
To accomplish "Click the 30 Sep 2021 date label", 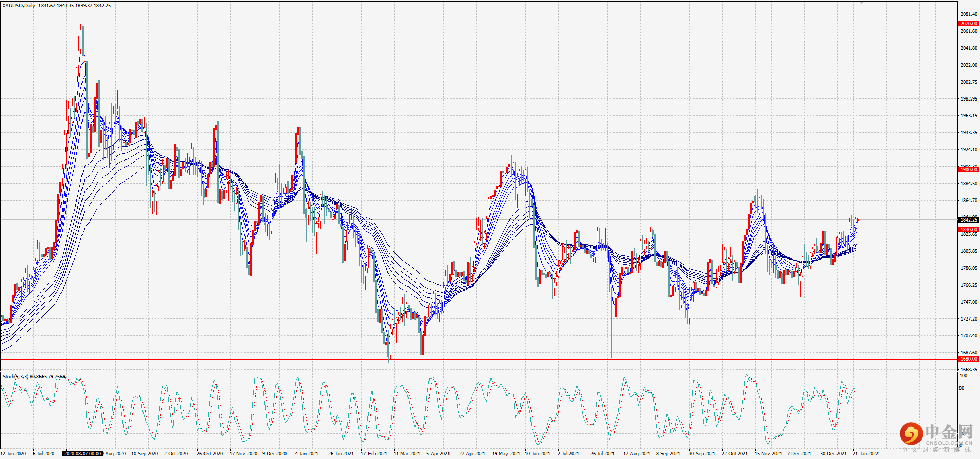I will point(702,454).
